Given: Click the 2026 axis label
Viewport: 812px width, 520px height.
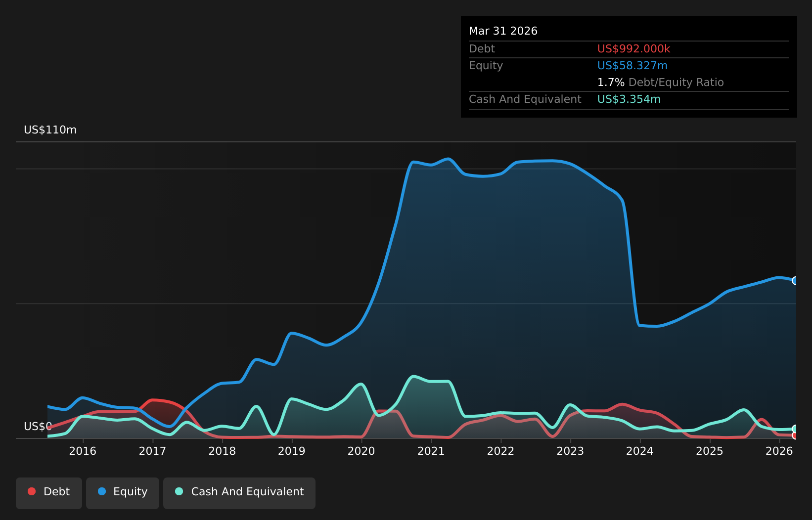Looking at the screenshot, I should [x=779, y=451].
